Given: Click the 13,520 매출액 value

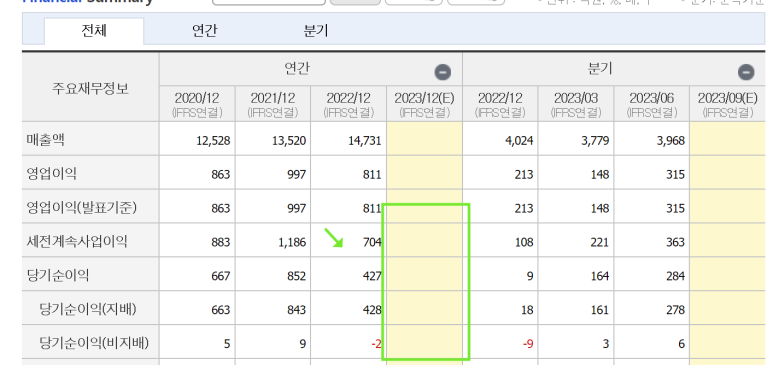Looking at the screenshot, I should 289,141.
